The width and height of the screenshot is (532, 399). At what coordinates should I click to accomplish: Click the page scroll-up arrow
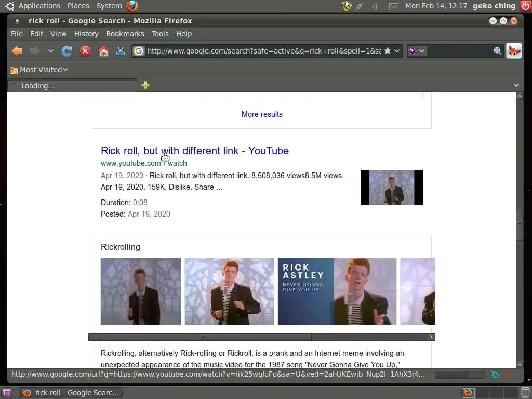520,96
